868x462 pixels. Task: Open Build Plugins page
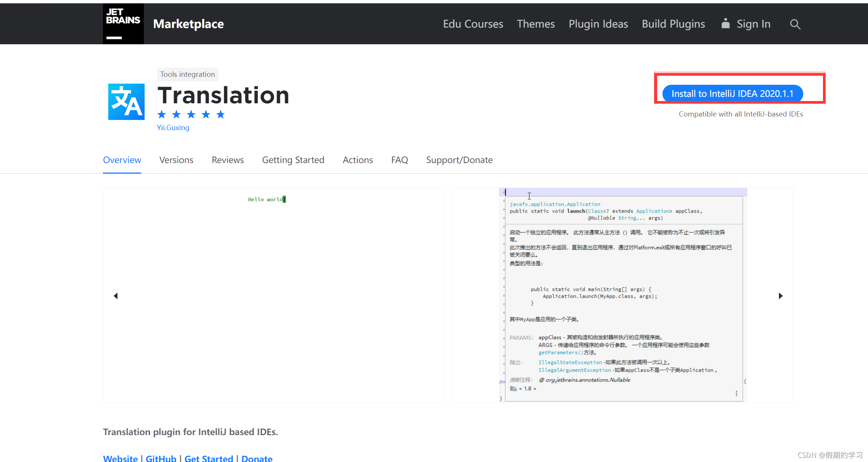673,24
